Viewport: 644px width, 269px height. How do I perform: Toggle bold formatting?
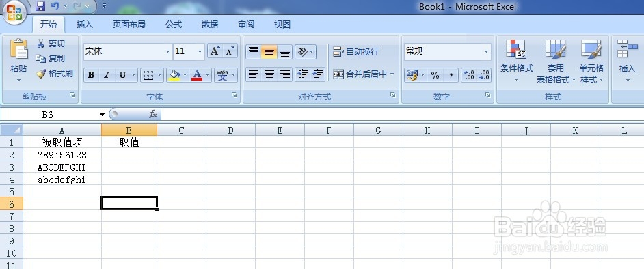tap(92, 75)
